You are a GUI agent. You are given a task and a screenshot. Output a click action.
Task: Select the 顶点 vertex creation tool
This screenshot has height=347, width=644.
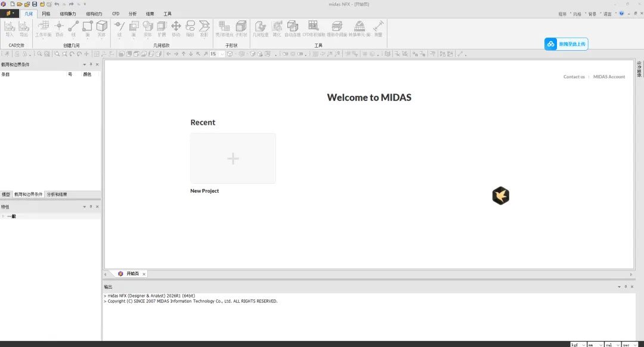59,29
